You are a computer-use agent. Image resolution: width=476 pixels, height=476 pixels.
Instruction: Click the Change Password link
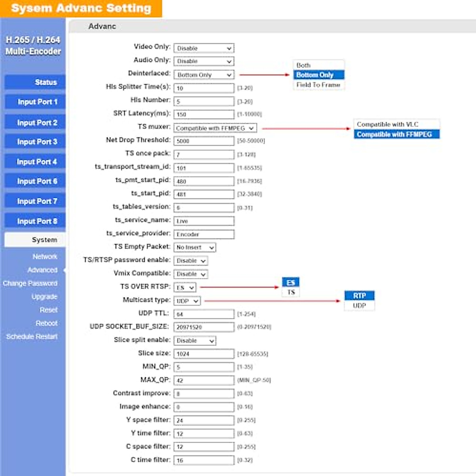click(30, 283)
